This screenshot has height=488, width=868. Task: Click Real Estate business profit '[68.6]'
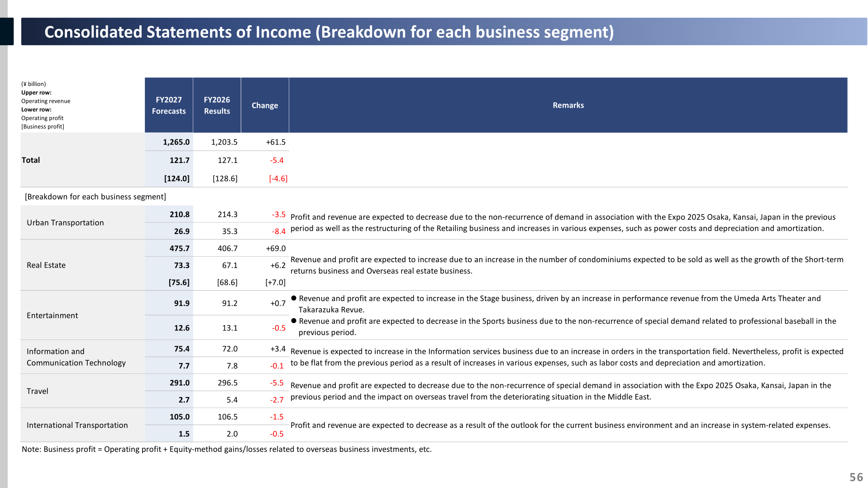(x=227, y=282)
